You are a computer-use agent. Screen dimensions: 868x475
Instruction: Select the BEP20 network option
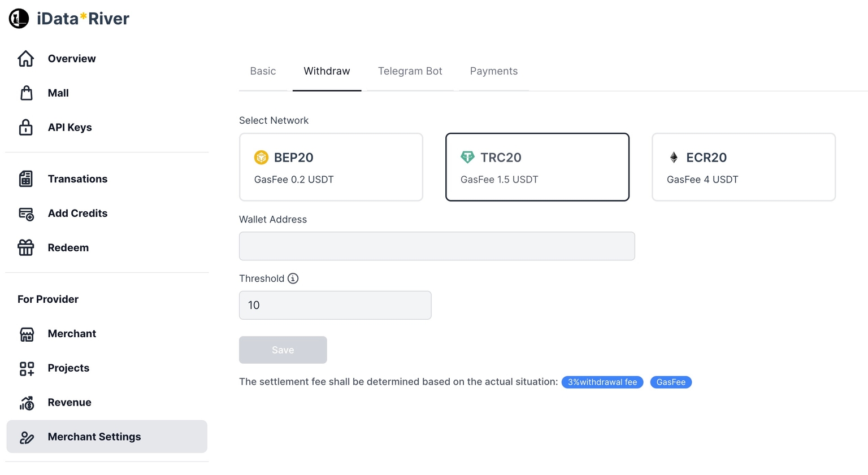click(x=331, y=167)
